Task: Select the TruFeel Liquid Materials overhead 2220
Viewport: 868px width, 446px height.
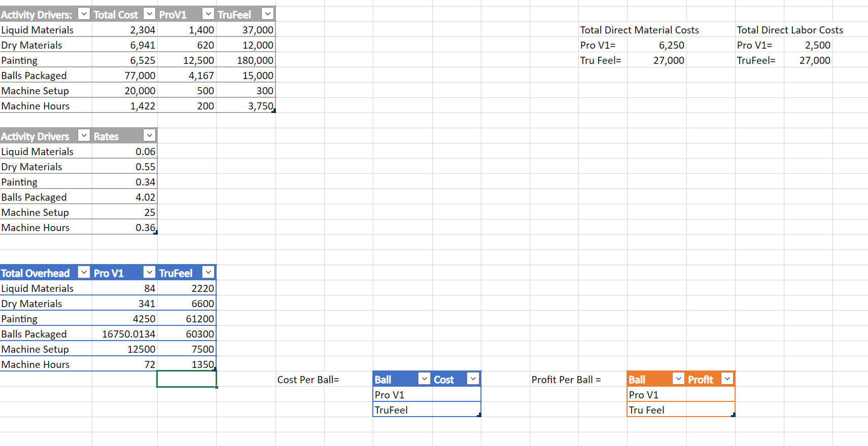Action: 187,288
